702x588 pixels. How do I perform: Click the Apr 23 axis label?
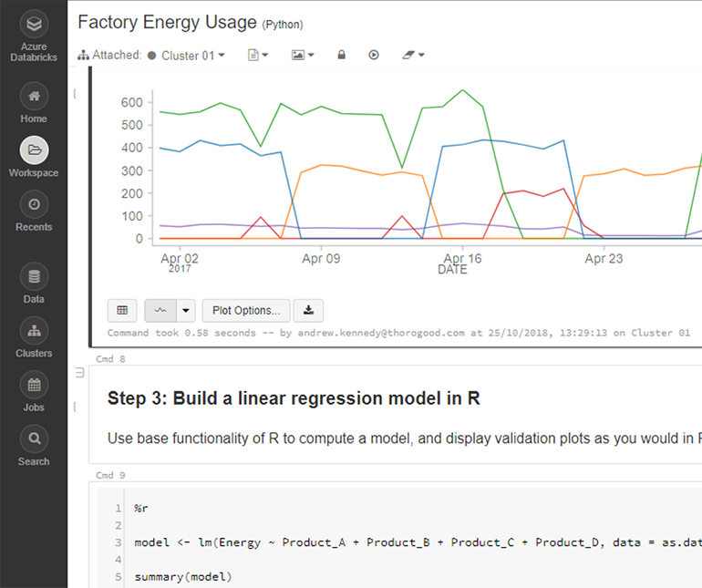click(x=604, y=258)
